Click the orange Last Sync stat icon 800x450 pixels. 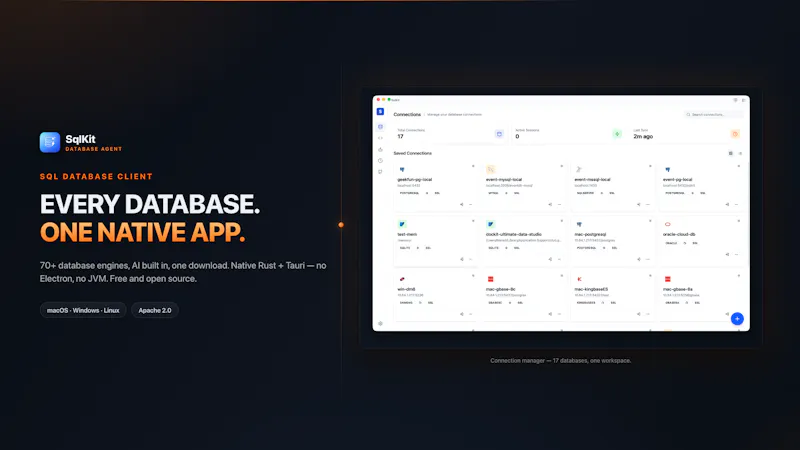click(735, 134)
